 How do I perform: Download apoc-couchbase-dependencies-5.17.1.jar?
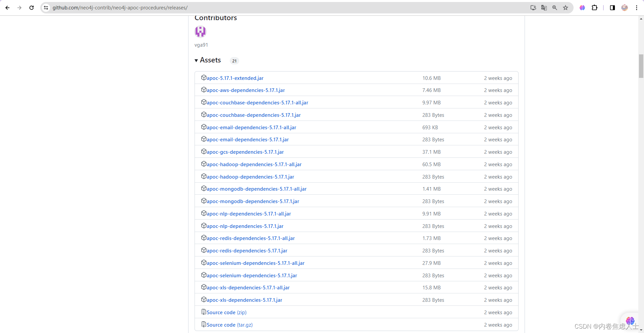[x=254, y=115]
